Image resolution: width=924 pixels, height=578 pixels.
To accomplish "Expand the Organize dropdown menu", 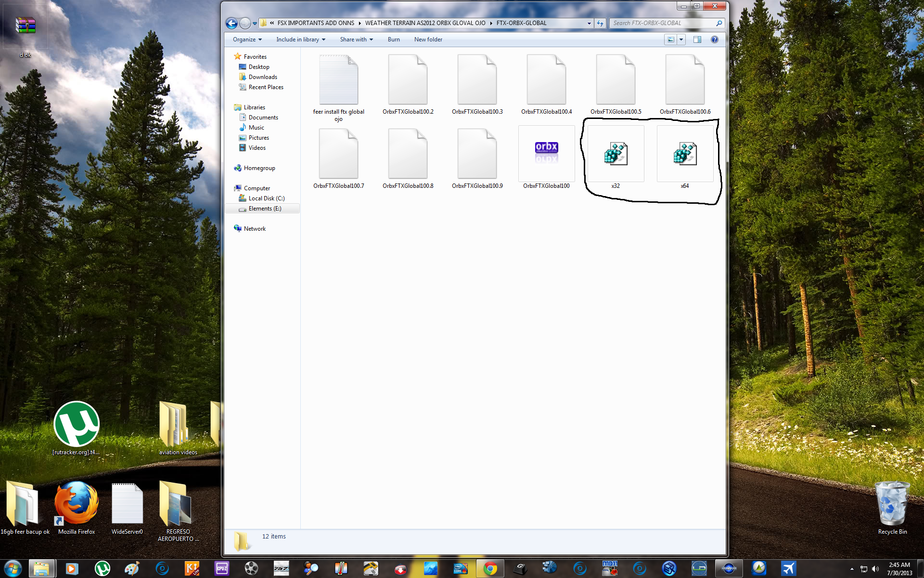I will (247, 39).
